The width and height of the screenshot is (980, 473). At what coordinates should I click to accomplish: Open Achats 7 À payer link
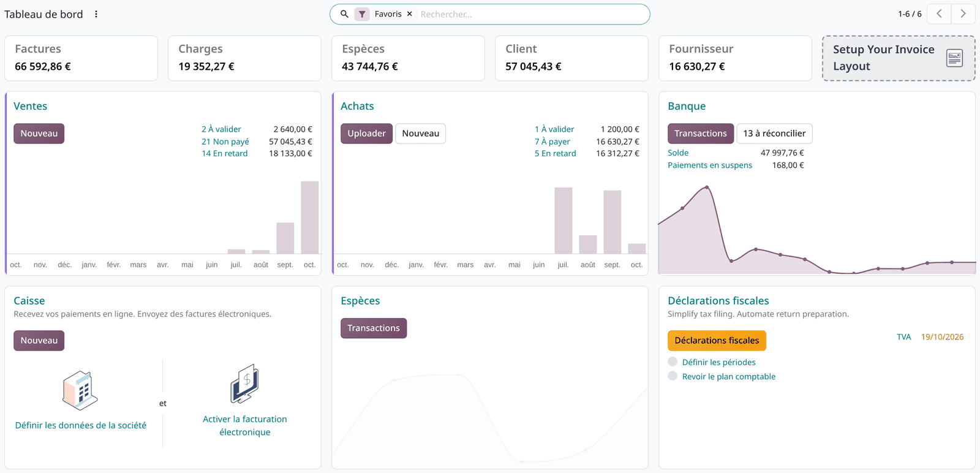click(x=552, y=142)
